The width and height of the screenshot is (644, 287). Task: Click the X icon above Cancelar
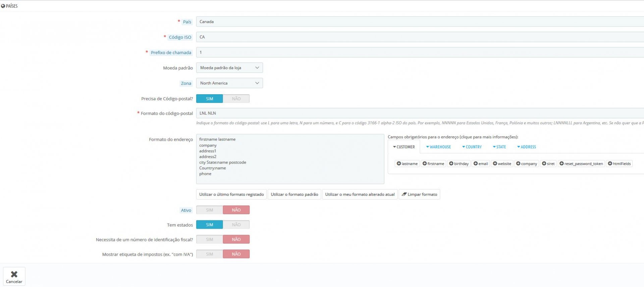point(14,274)
